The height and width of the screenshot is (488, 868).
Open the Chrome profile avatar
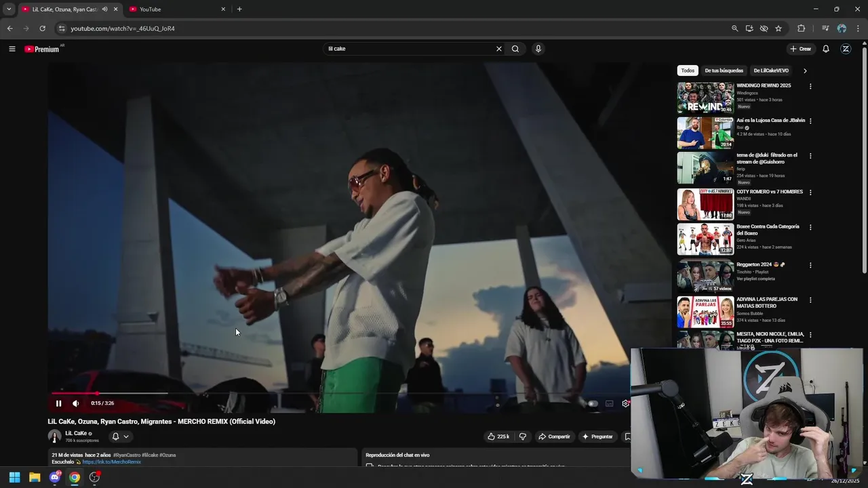(842, 28)
